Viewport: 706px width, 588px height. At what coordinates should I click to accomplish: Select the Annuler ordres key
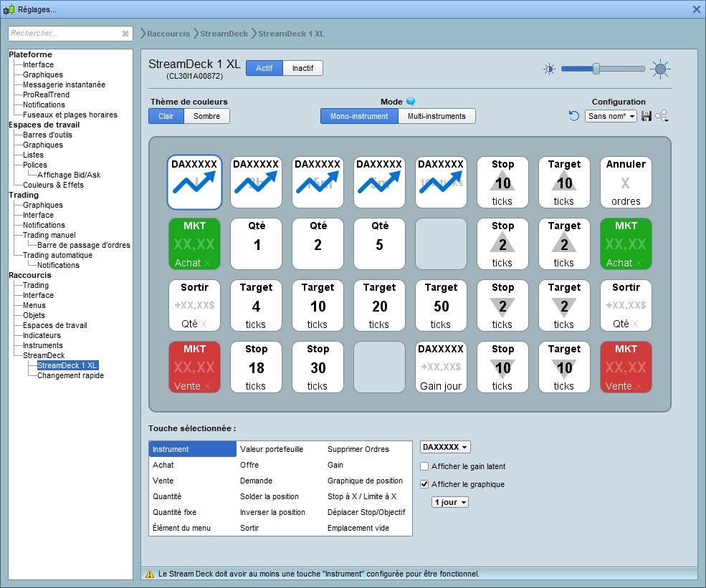point(626,182)
